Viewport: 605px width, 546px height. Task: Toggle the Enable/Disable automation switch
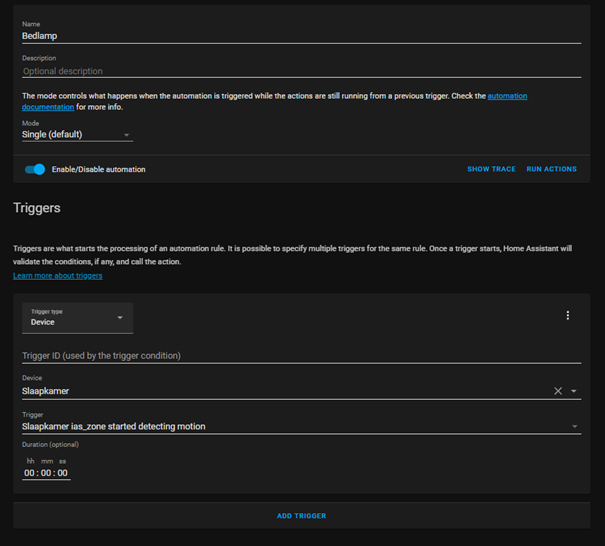(36, 169)
